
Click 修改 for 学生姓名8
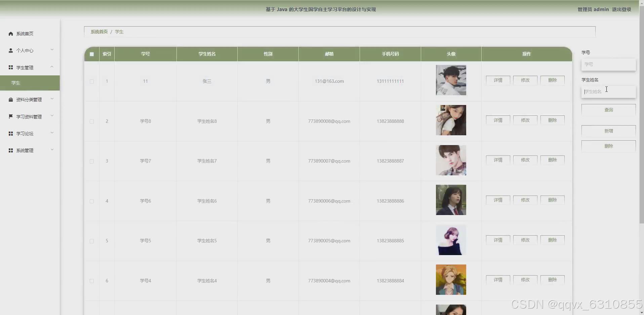[525, 120]
